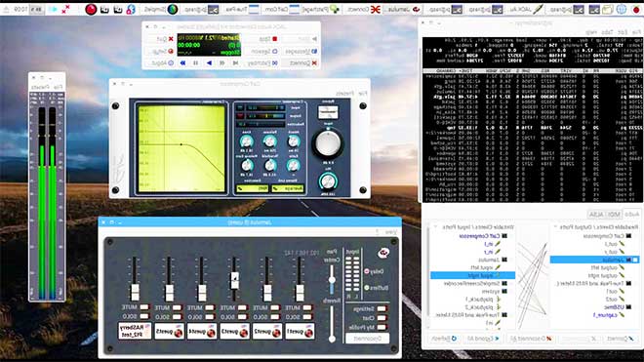Open File menu in Calf Compressor window
The image size is (644, 362).
(362, 94)
